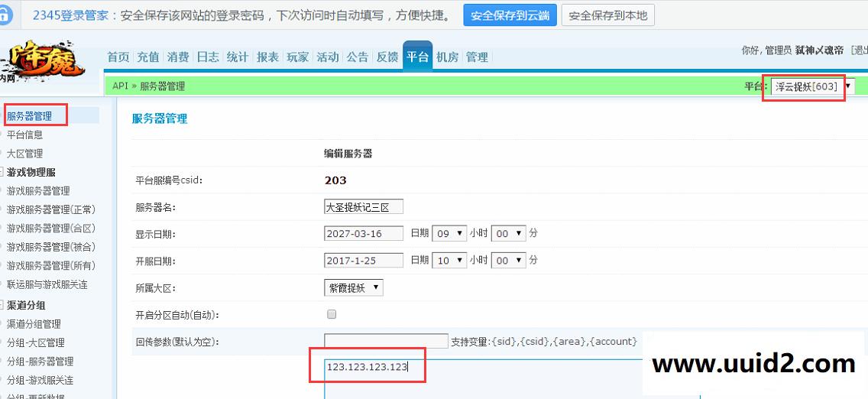Click the 服务器管理 page heading

160,118
